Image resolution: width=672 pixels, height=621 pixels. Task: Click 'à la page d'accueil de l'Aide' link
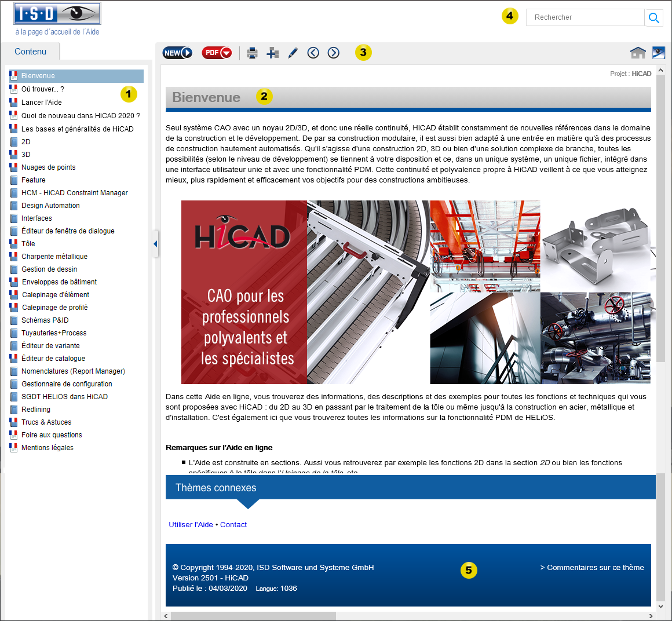pyautogui.click(x=57, y=32)
